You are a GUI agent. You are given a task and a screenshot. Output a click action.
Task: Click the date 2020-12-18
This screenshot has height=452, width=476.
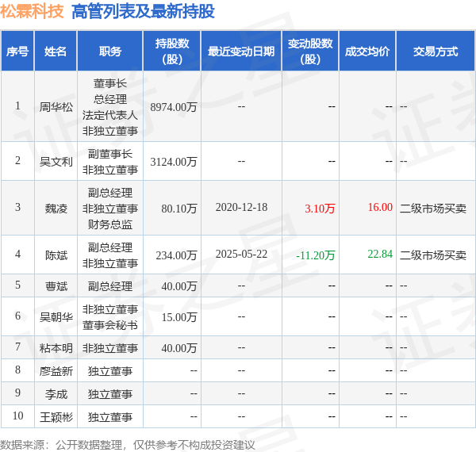pyautogui.click(x=241, y=208)
